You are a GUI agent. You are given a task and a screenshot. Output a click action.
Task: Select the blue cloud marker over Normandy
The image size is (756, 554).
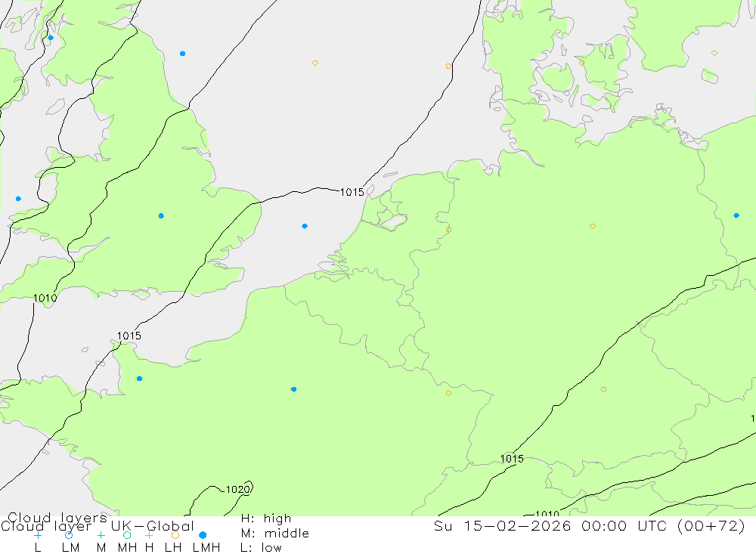pyautogui.click(x=139, y=379)
